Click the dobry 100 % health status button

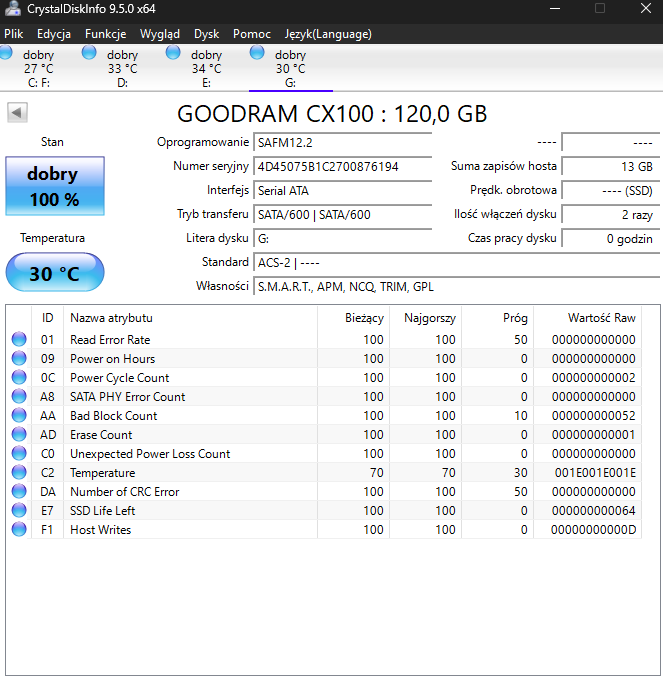(x=55, y=186)
